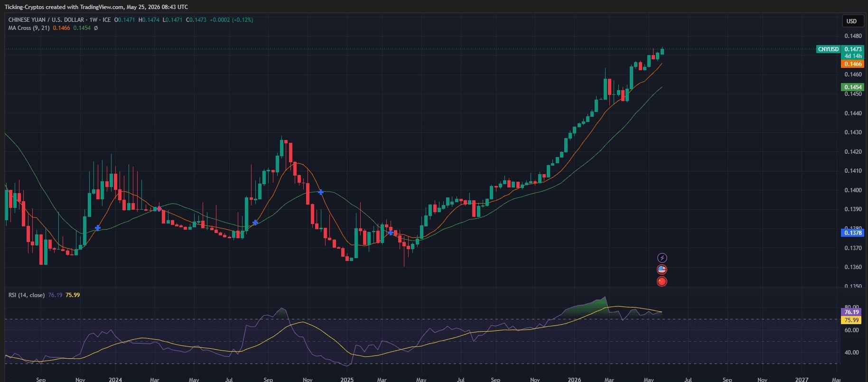Select the MA cross marker near December 2023

pyautogui.click(x=98, y=228)
